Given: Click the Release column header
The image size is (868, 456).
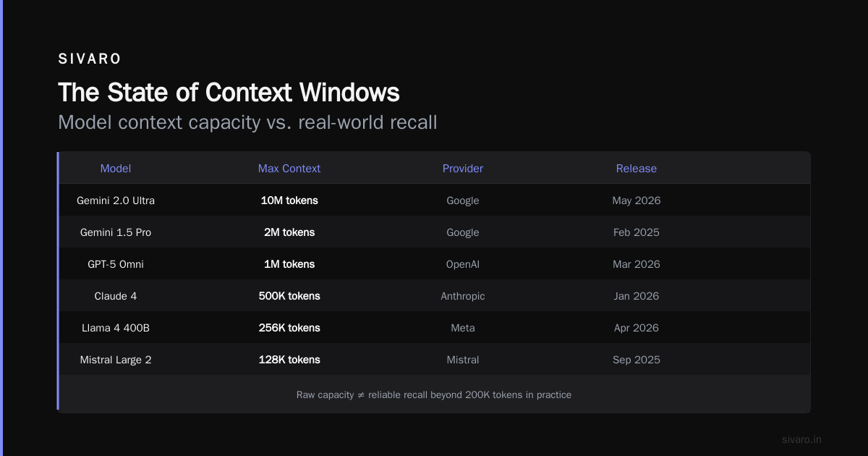Looking at the screenshot, I should [637, 169].
